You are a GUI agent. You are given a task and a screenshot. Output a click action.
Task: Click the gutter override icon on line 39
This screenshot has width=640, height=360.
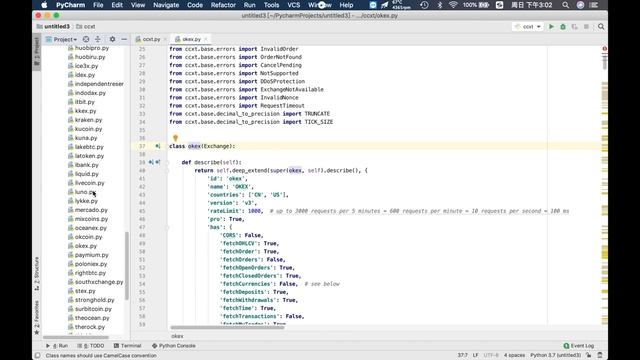point(158,162)
